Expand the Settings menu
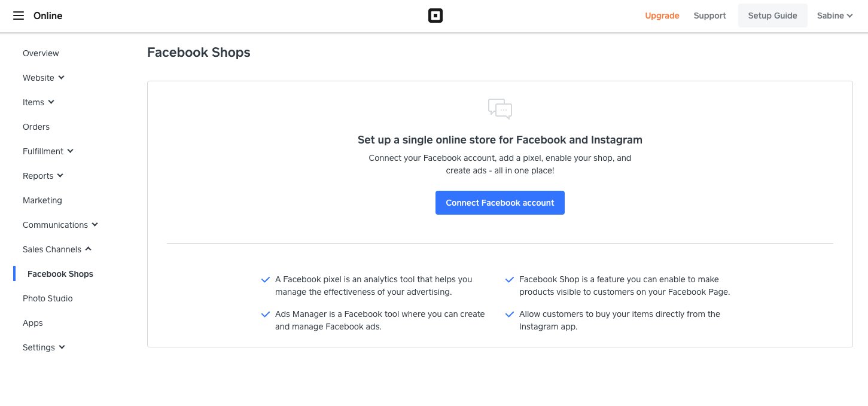The width and height of the screenshot is (868, 406). [43, 347]
